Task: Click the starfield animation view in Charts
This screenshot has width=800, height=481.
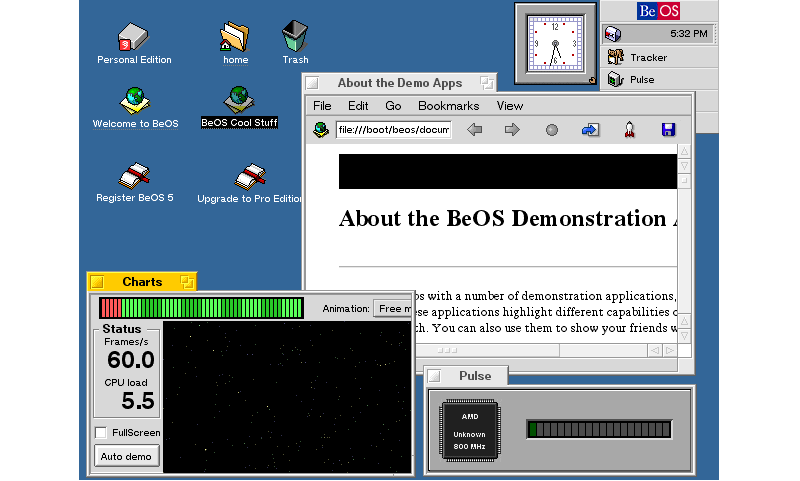Action: click(x=287, y=397)
